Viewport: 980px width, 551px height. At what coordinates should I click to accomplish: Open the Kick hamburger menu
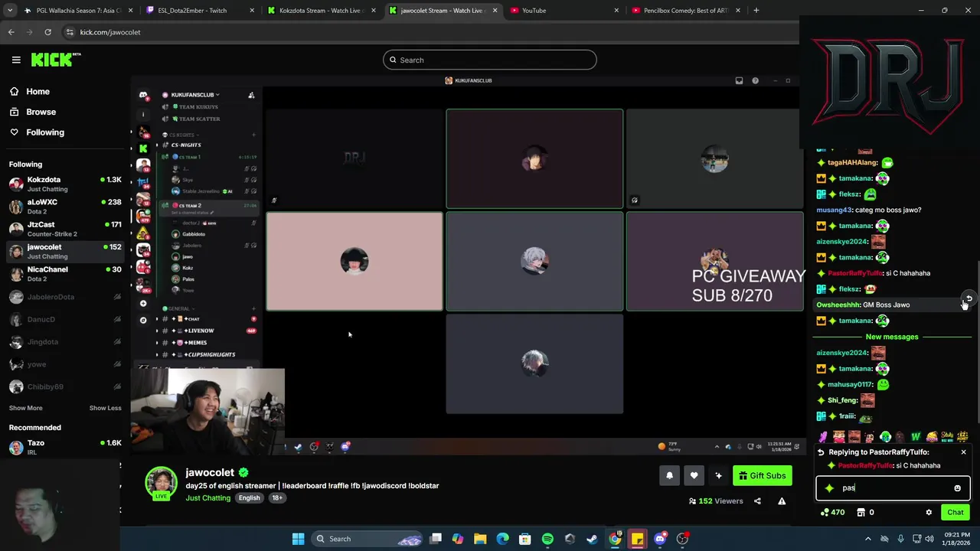click(x=16, y=60)
